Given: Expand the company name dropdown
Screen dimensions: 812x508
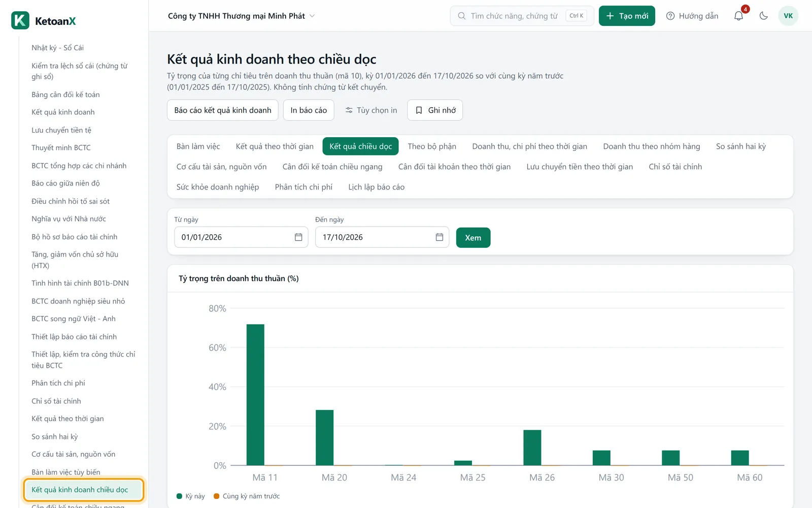Looking at the screenshot, I should (x=312, y=16).
